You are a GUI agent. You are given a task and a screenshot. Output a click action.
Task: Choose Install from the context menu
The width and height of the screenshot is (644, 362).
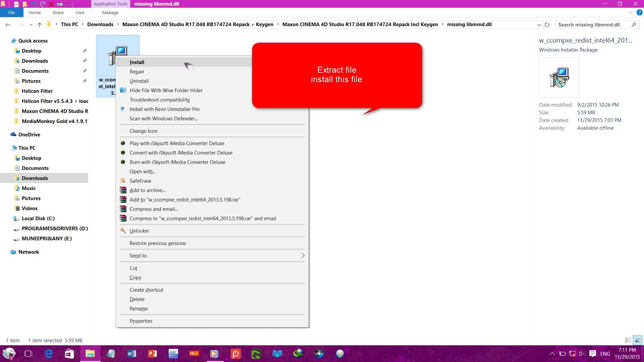212,62
